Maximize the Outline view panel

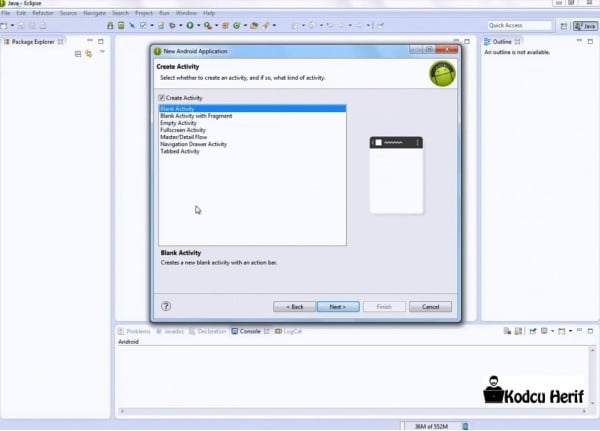(x=590, y=41)
